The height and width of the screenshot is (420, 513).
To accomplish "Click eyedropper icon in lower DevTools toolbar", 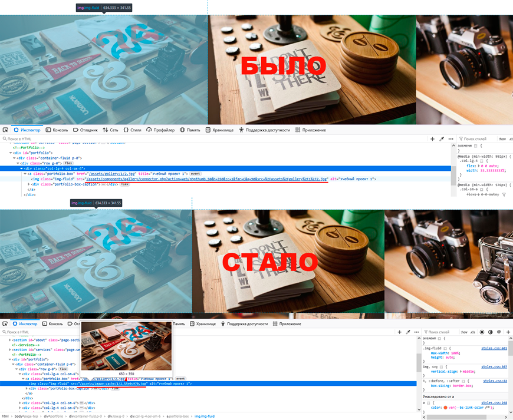I will [408, 332].
